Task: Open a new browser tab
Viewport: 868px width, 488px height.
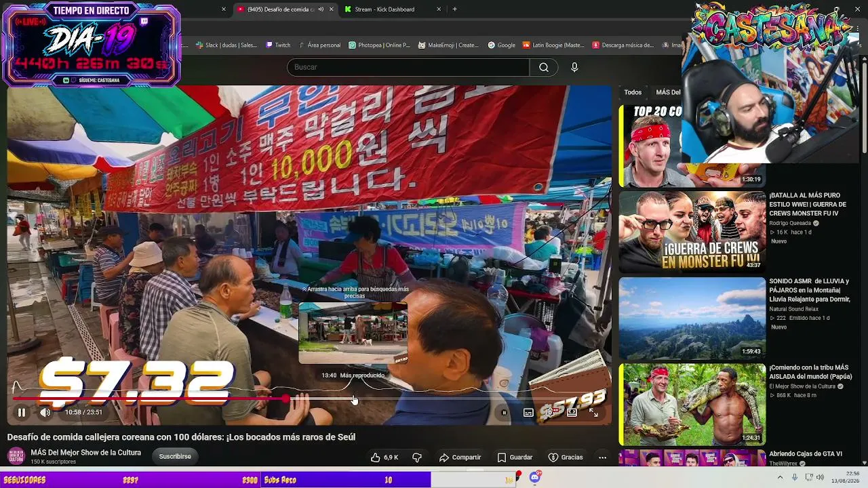Action: click(x=454, y=9)
